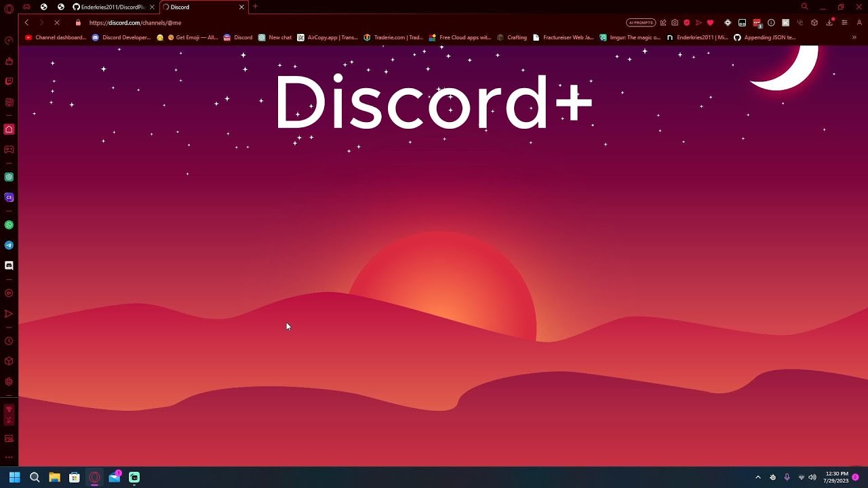Open Enderkries2011 | Mi... bookmark
The width and height of the screenshot is (868, 488).
[x=696, y=37]
